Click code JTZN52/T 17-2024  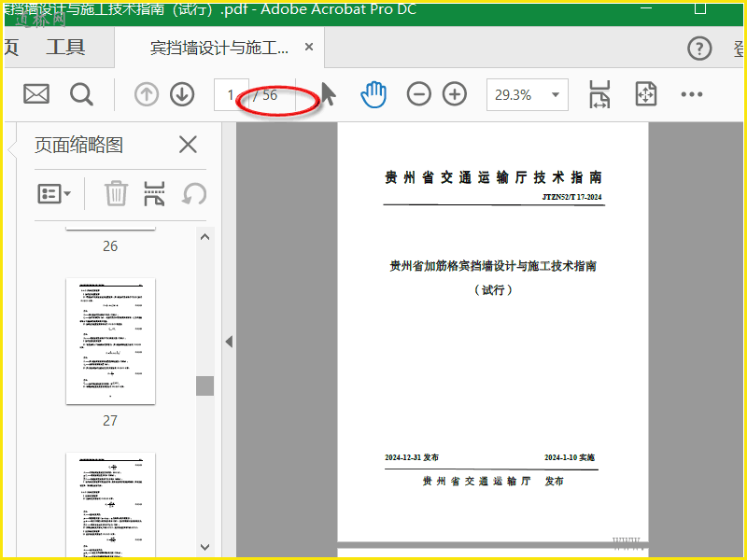point(571,197)
